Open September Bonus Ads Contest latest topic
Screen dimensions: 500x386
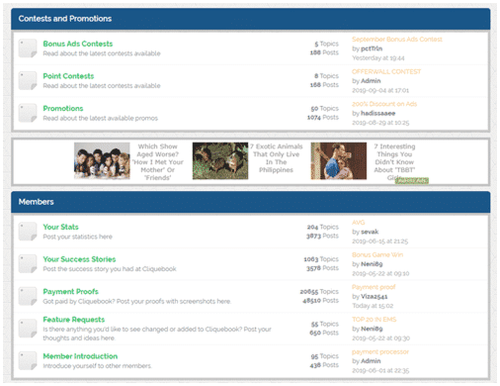coord(397,39)
